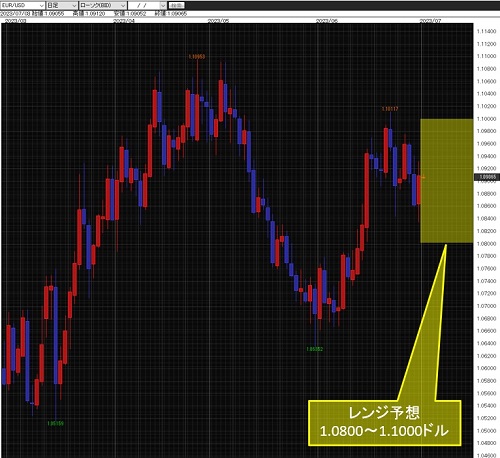
Task: Click the 1.11400 top price axis label
Action: tap(486, 31)
